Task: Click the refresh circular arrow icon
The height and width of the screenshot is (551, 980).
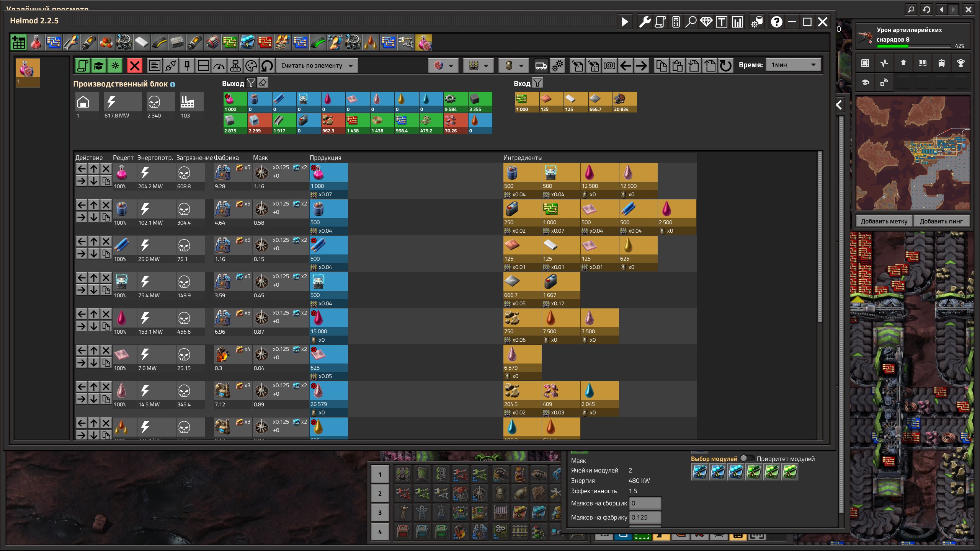Action: click(725, 65)
